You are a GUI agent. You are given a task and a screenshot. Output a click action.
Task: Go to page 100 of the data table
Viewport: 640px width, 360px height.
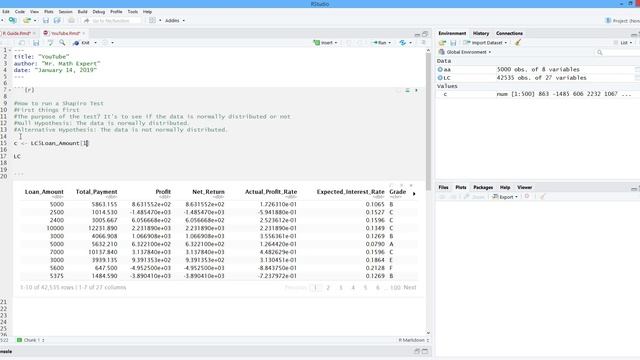click(395, 287)
